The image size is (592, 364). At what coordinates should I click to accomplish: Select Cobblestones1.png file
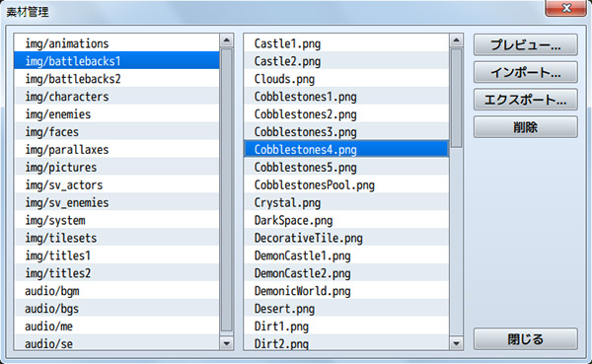346,97
